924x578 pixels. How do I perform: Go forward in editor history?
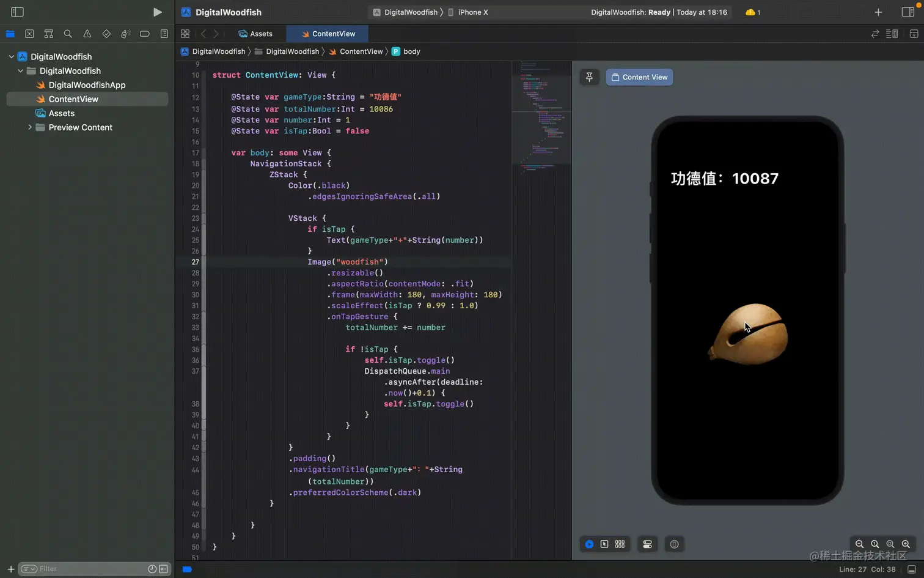point(216,34)
